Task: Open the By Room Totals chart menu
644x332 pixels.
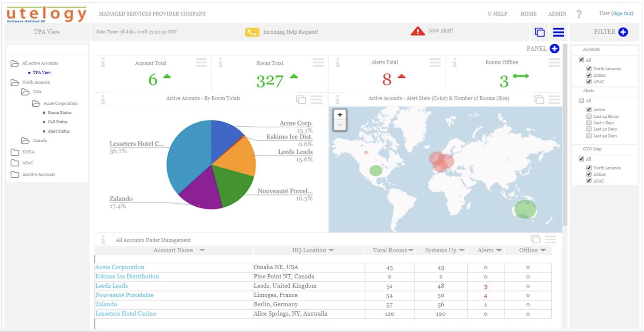Action: (x=316, y=99)
